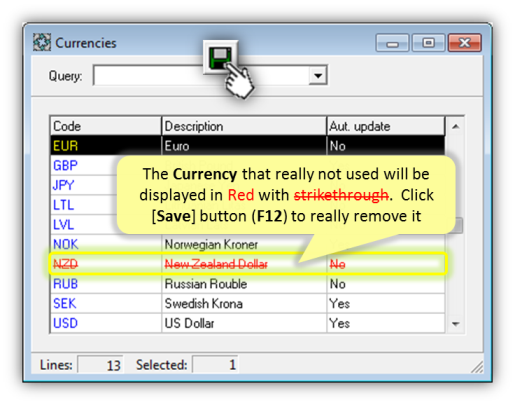Click the green floppy disk Save icon
The height and width of the screenshot is (405, 515).
[x=220, y=58]
